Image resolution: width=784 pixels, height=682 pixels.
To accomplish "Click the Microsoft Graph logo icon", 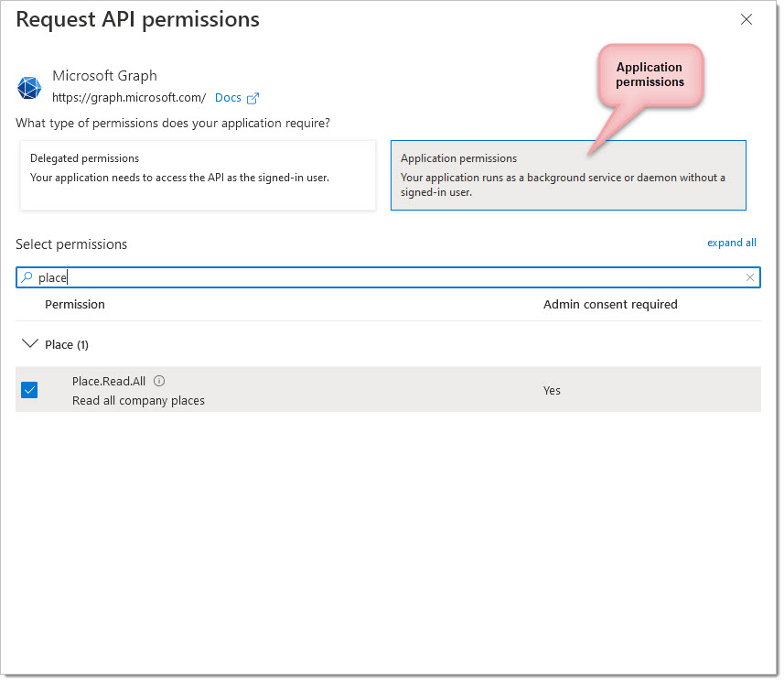I will coord(29,88).
